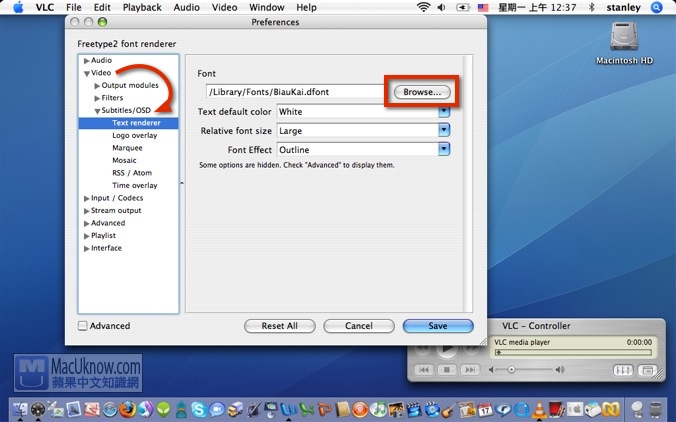Screen dimensions: 676x422
Task: Collapse the Video category
Action: pyautogui.click(x=87, y=73)
